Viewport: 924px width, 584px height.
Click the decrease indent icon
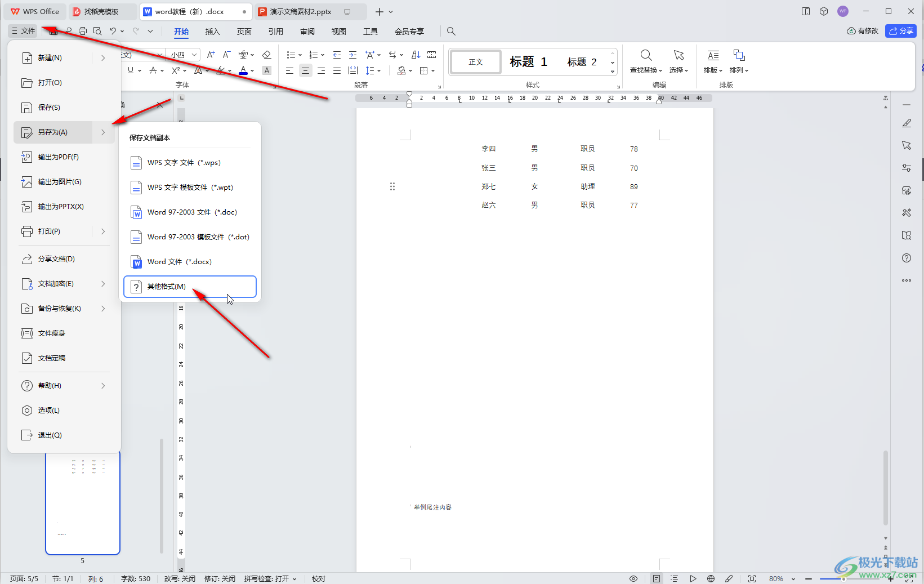click(x=337, y=55)
